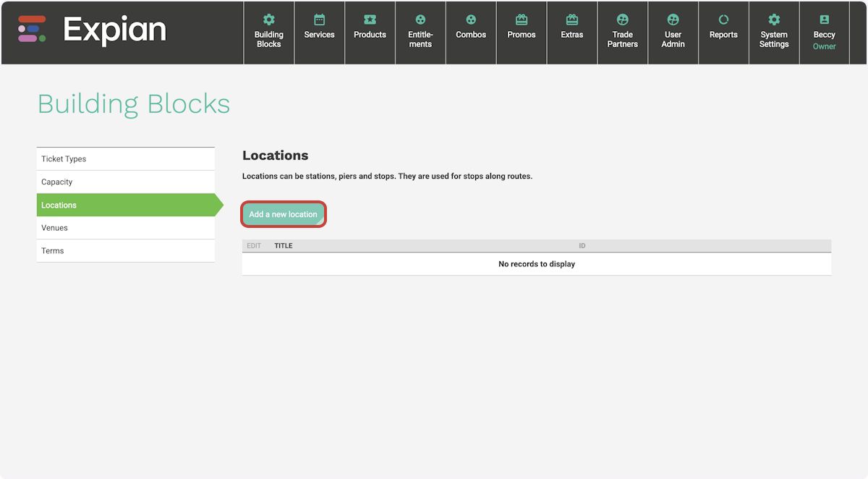
Task: Click the EDIT column header
Action: click(x=254, y=246)
